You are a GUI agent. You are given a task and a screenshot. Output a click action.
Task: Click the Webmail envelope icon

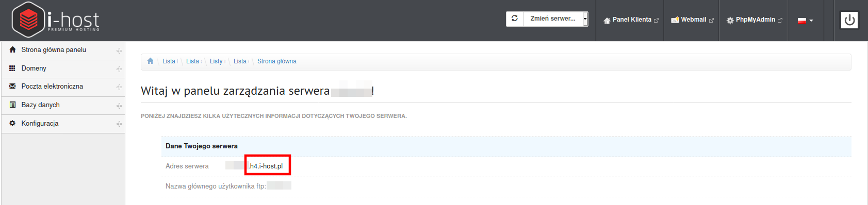point(675,20)
